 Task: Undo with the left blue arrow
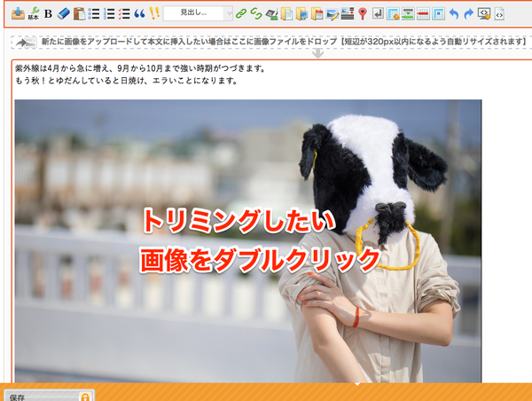pos(454,14)
